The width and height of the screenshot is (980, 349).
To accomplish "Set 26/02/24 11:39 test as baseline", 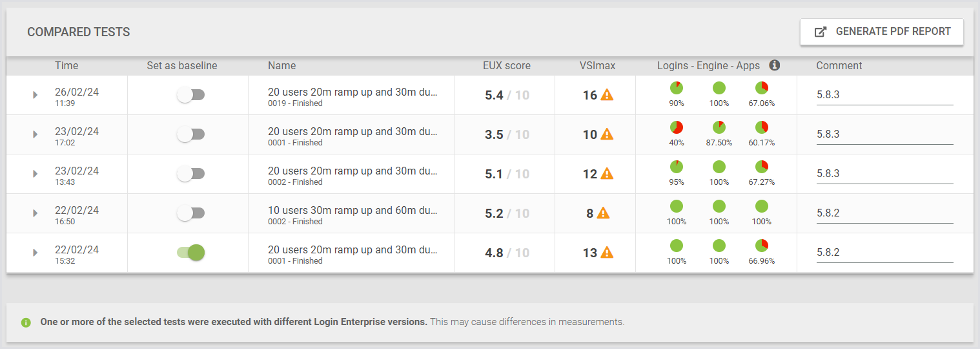I will 191,95.
